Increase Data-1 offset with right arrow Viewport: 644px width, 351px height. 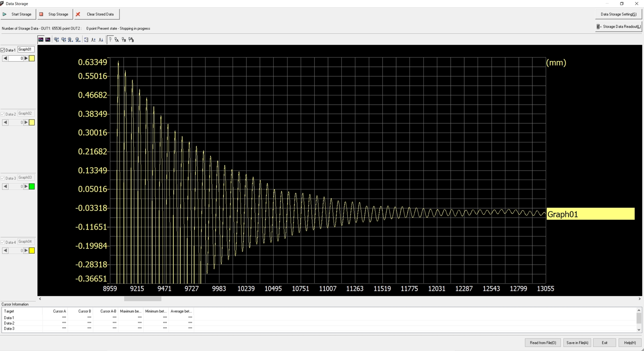coord(26,58)
